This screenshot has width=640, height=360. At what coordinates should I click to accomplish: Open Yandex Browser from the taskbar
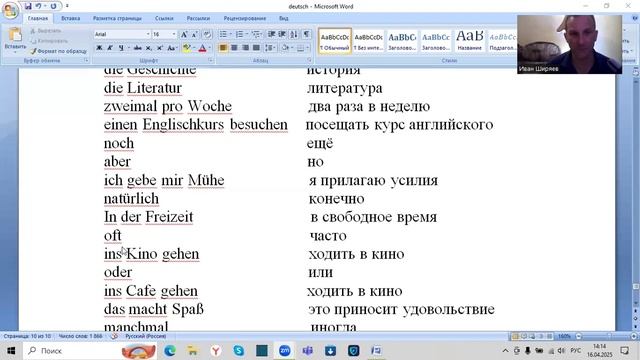pyautogui.click(x=216, y=351)
